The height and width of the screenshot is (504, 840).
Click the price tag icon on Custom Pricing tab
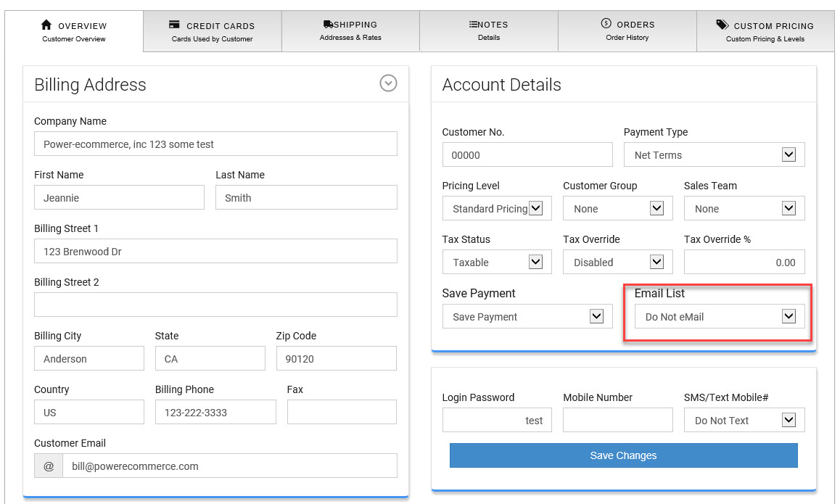click(722, 25)
